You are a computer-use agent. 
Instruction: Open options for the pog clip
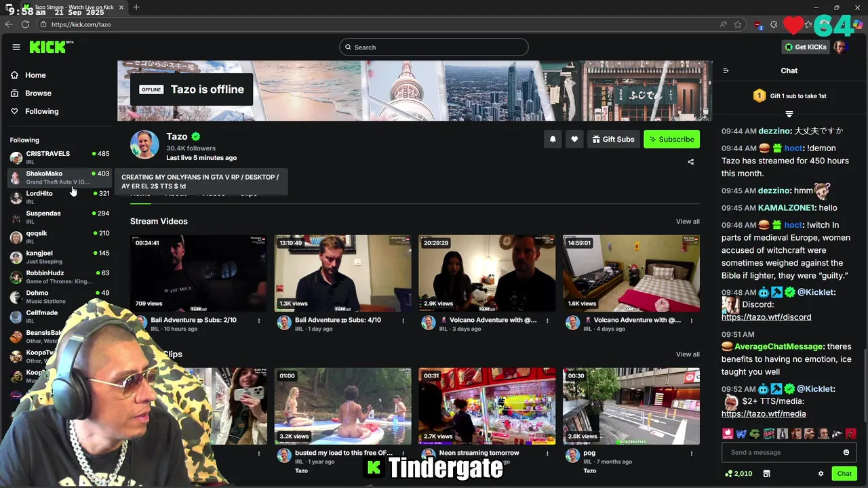coord(692,453)
